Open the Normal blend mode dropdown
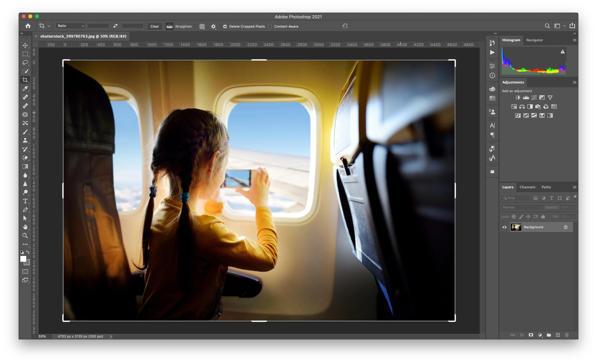This screenshot has width=597, height=364. click(522, 207)
